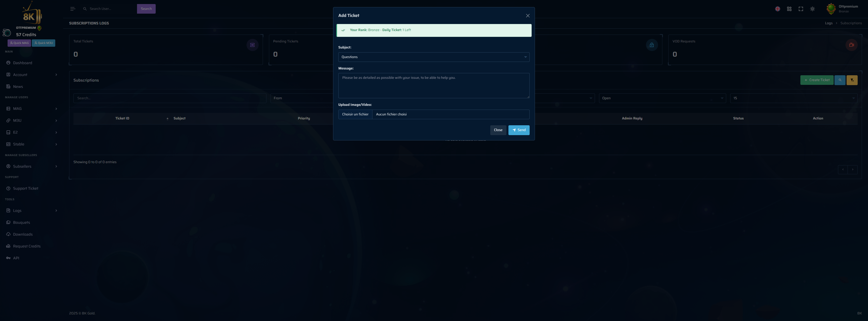Click the hamburger menu toggle icon

(72, 9)
